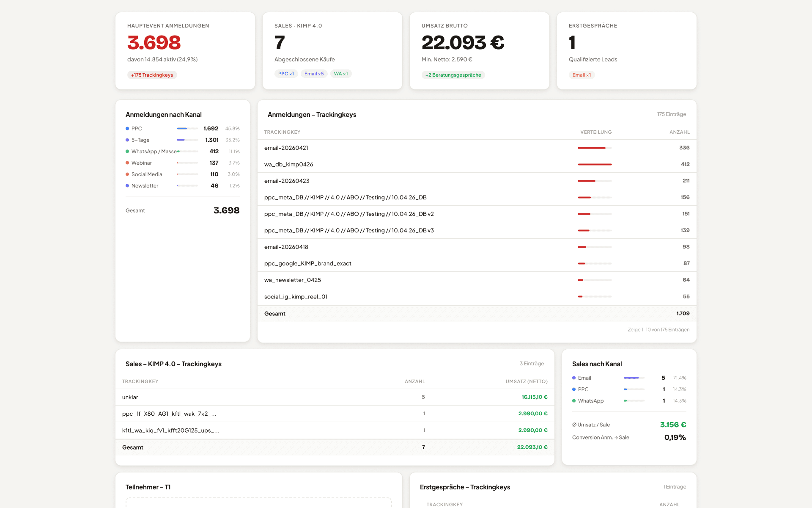This screenshot has width=812, height=508.
Task: Click the Newsletter channel legend dot
Action: point(127,186)
